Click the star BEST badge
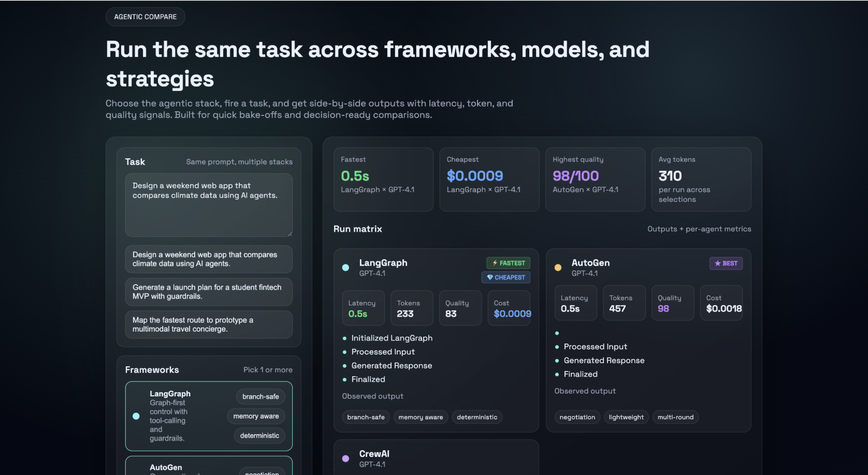868x475 pixels. click(726, 263)
